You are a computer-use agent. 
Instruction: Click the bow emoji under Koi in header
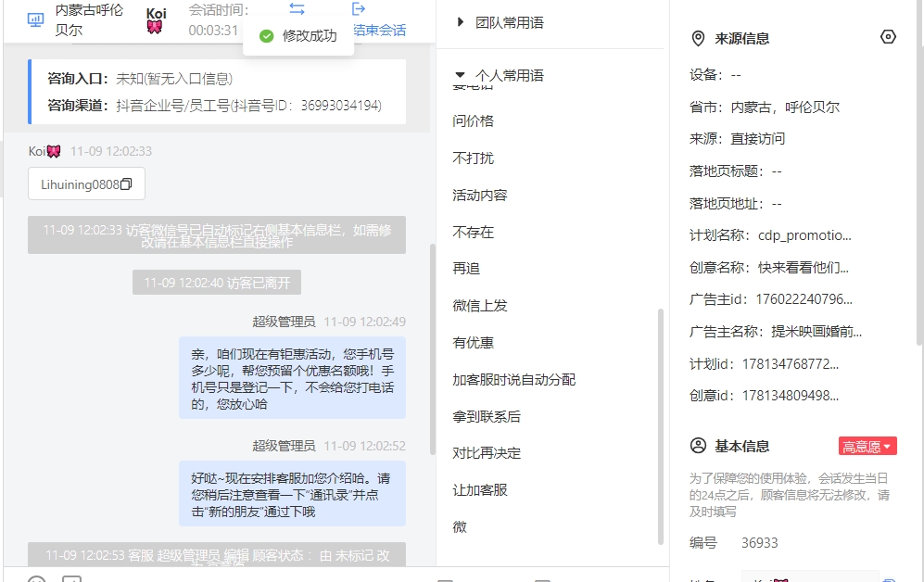(155, 27)
